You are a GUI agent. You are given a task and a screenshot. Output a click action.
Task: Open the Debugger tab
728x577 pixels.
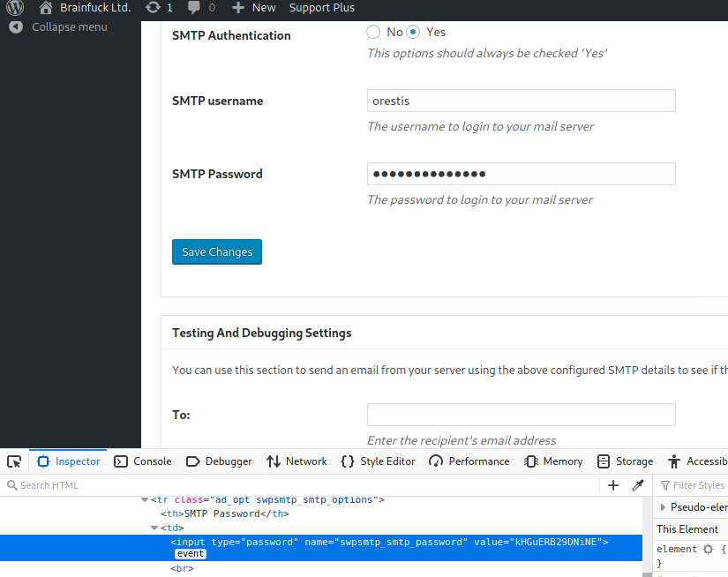[x=219, y=461]
